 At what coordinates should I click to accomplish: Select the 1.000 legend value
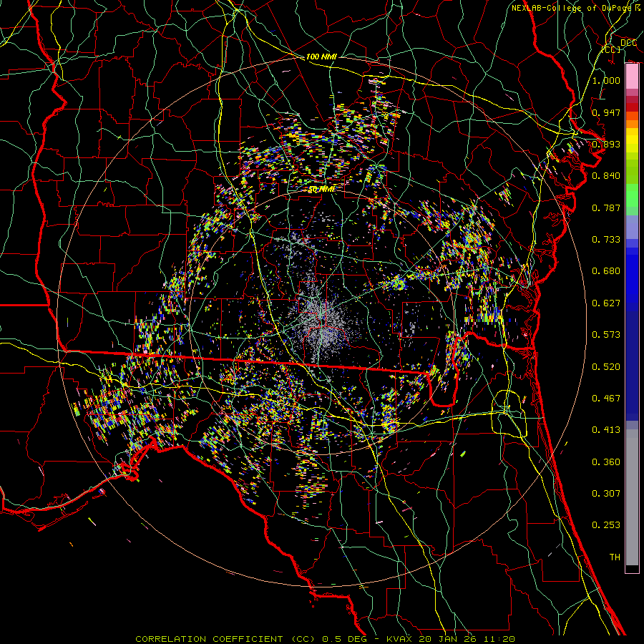click(x=606, y=80)
